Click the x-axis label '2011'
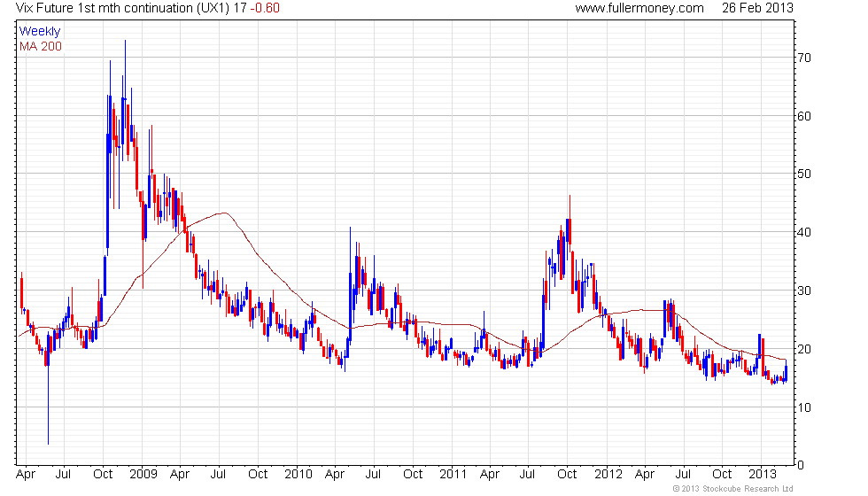The image size is (868, 496). pos(453,475)
